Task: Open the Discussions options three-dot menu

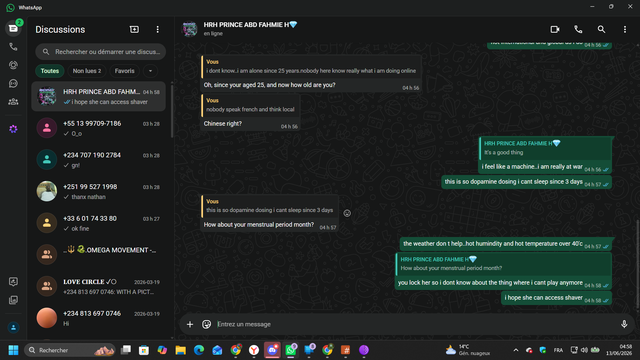Action: click(x=158, y=29)
